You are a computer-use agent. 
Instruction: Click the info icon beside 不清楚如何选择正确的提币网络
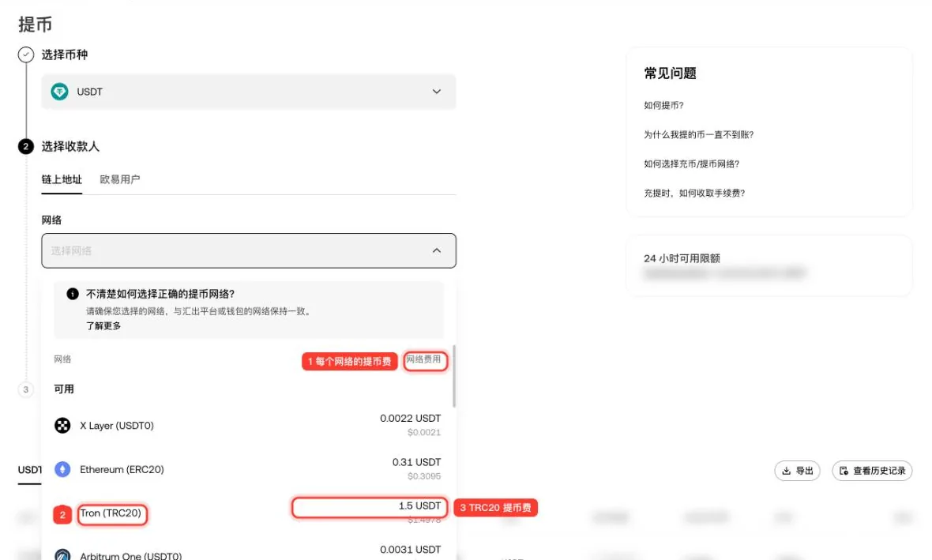click(x=73, y=294)
